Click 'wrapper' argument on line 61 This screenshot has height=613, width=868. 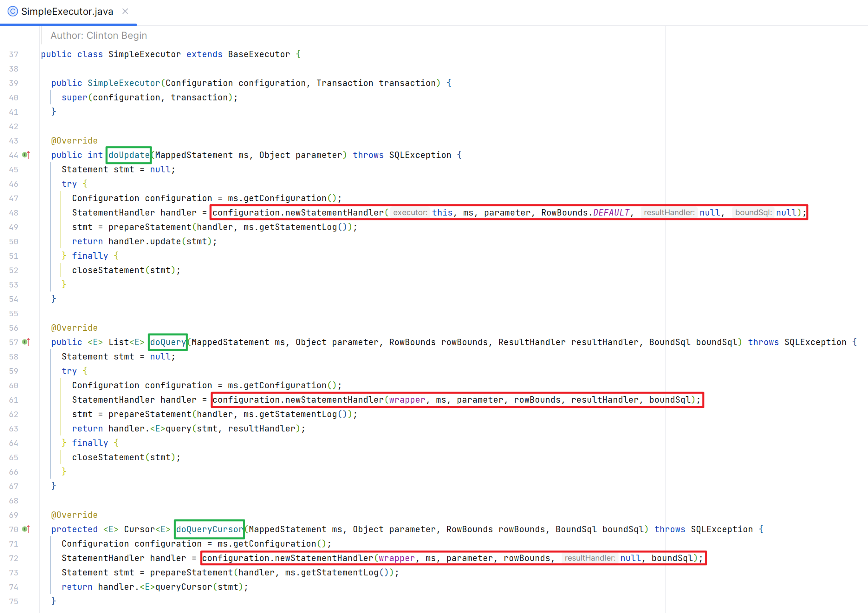coord(407,400)
